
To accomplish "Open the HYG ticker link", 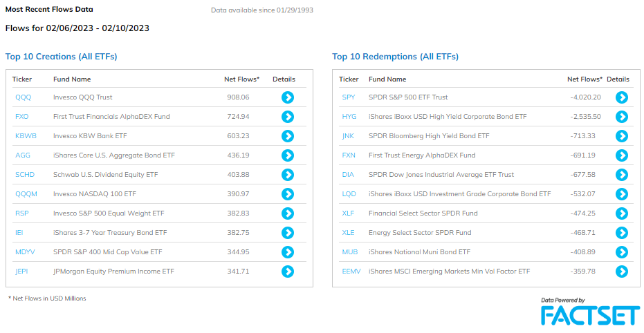I will point(349,117).
